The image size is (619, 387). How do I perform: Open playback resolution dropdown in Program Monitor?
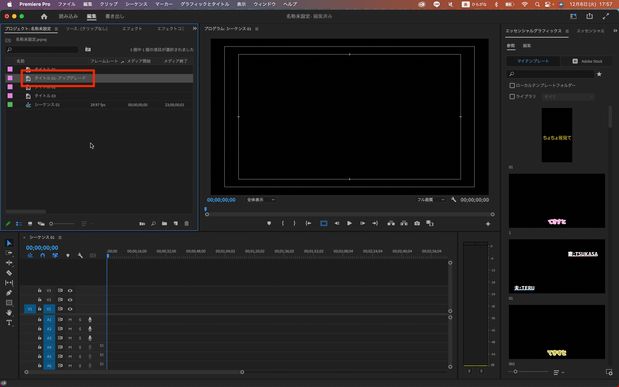(431, 200)
